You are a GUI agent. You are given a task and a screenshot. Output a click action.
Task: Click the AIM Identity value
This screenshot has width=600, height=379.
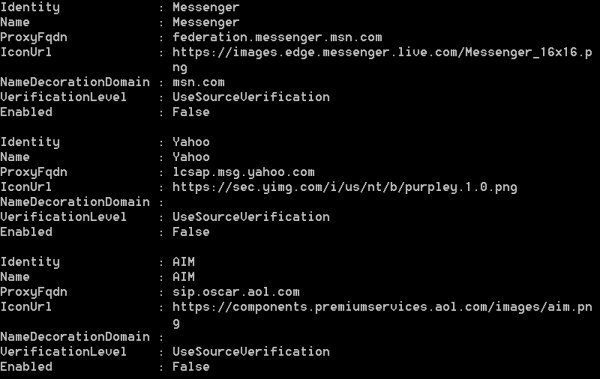tap(183, 262)
